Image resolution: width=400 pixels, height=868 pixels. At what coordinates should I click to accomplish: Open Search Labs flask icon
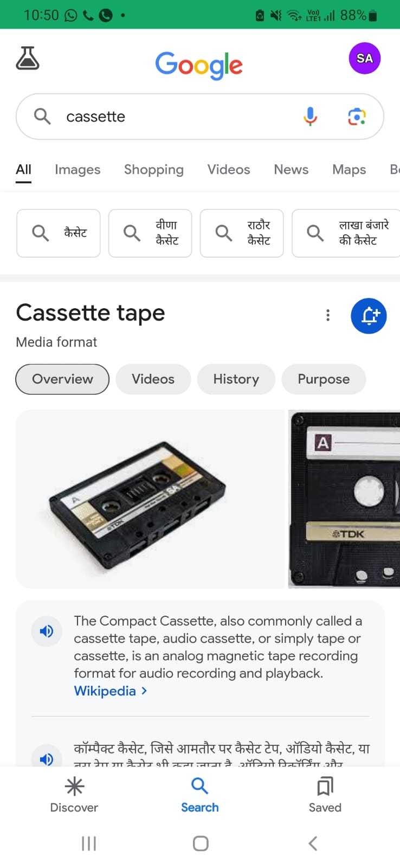point(28,59)
